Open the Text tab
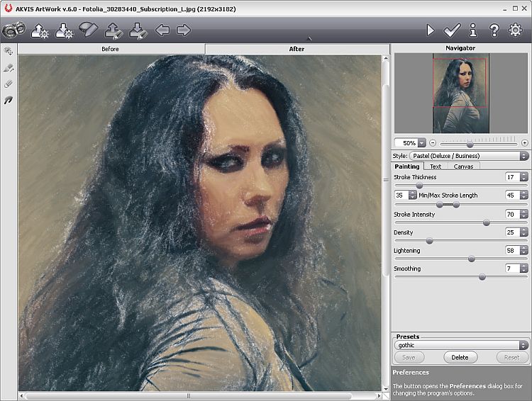This screenshot has height=401, width=532. pos(436,166)
